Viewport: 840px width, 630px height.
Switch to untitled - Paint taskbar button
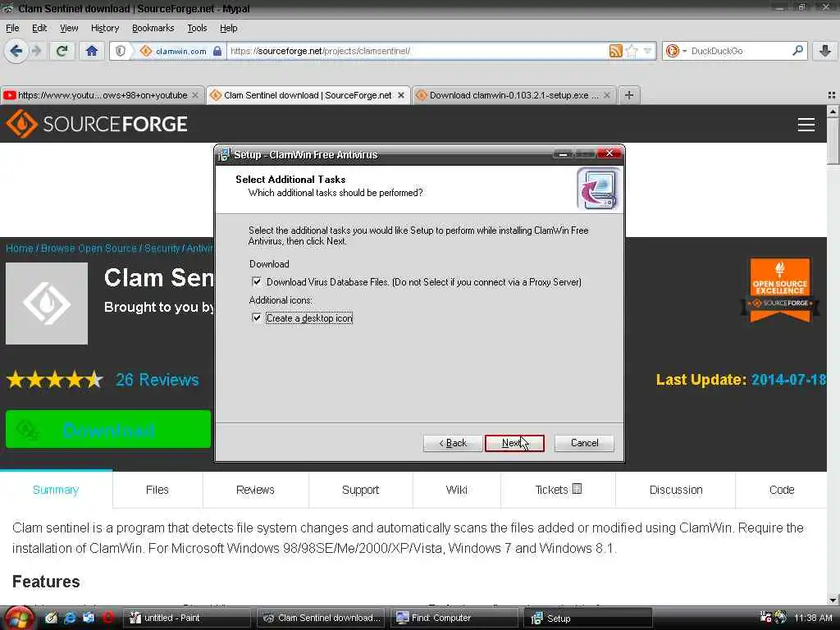click(x=188, y=618)
